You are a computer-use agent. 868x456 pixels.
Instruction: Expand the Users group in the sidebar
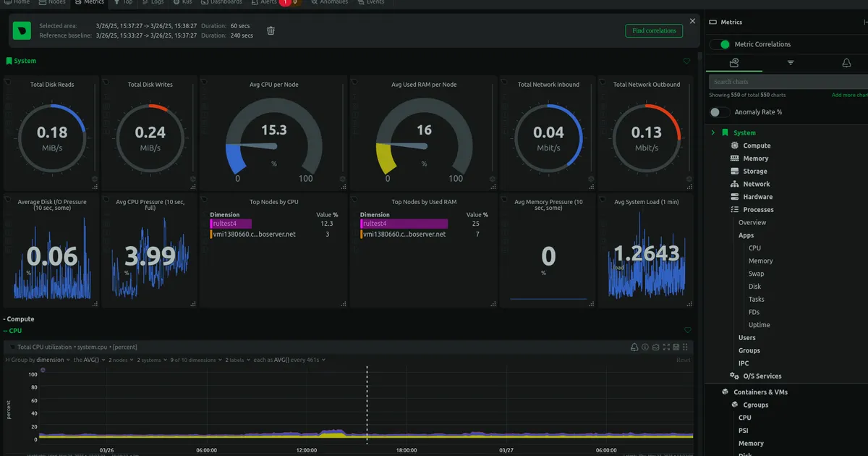point(746,337)
